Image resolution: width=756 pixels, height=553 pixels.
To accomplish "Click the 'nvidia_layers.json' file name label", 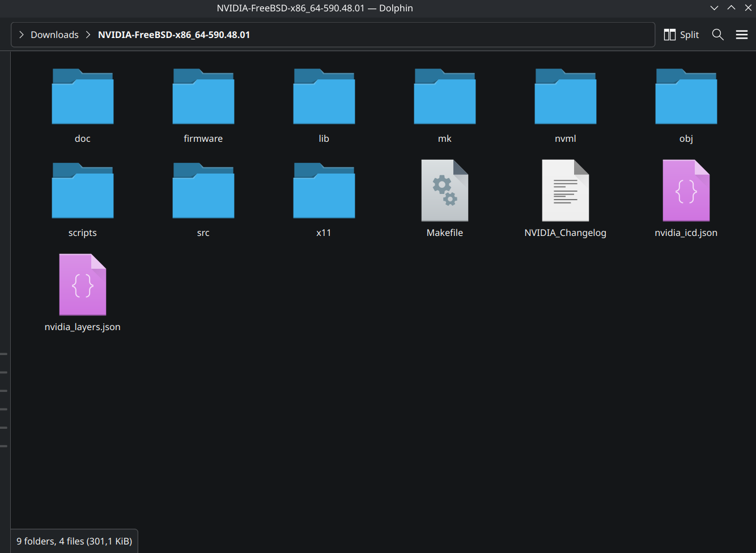I will pyautogui.click(x=83, y=327).
